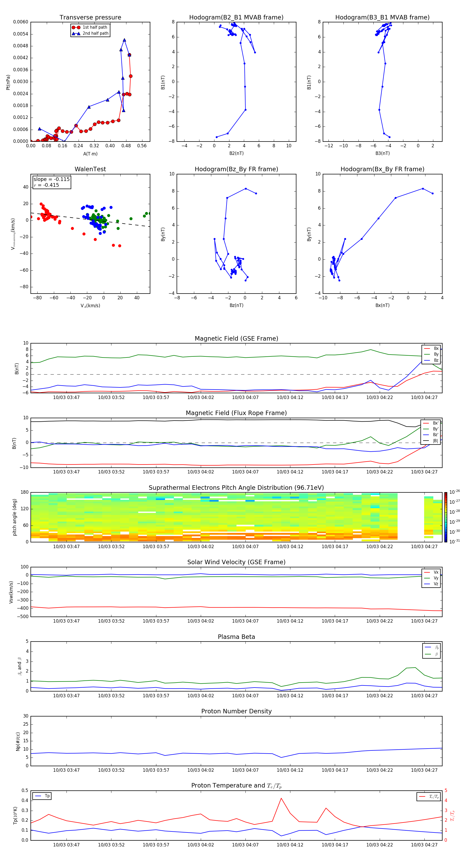
Task: Click the Te/Tp red curve's highest peak
Action: point(281,798)
